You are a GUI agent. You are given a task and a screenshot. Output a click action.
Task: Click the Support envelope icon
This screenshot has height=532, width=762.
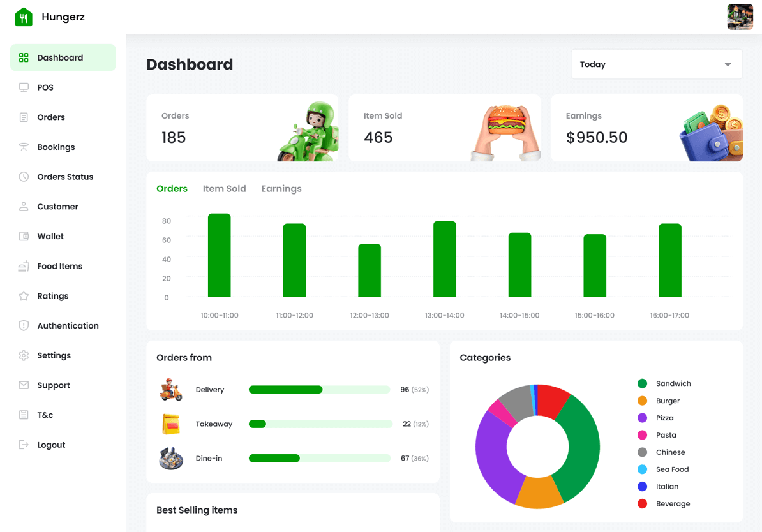click(x=24, y=385)
